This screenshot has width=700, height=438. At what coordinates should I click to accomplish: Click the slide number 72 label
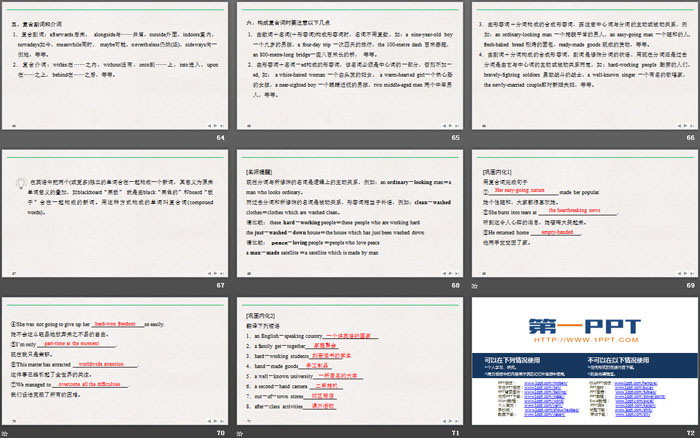click(691, 433)
